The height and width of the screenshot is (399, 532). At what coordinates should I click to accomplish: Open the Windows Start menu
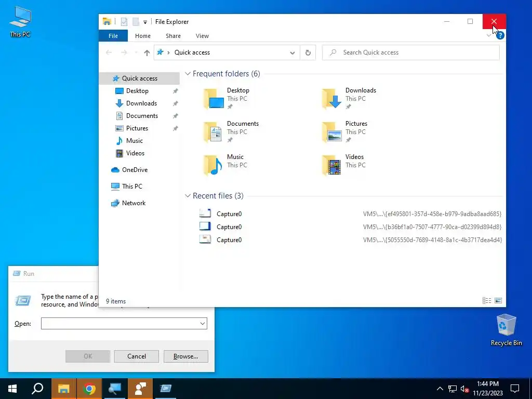(12, 389)
